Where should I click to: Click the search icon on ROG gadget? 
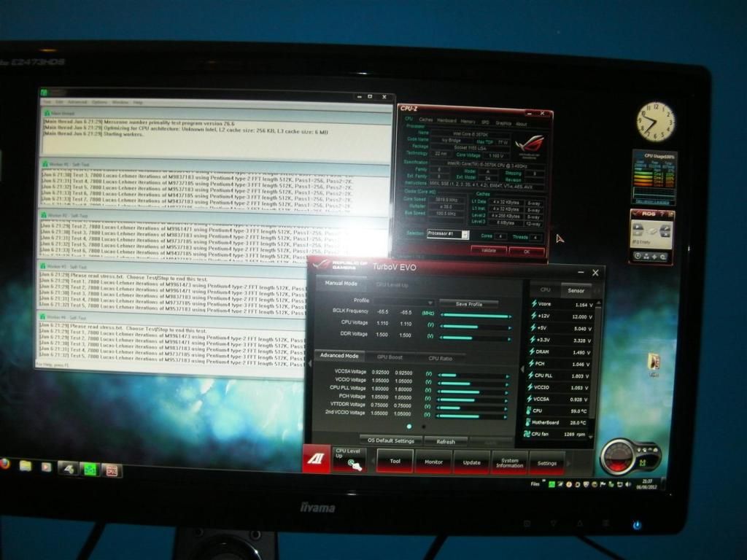click(x=662, y=257)
